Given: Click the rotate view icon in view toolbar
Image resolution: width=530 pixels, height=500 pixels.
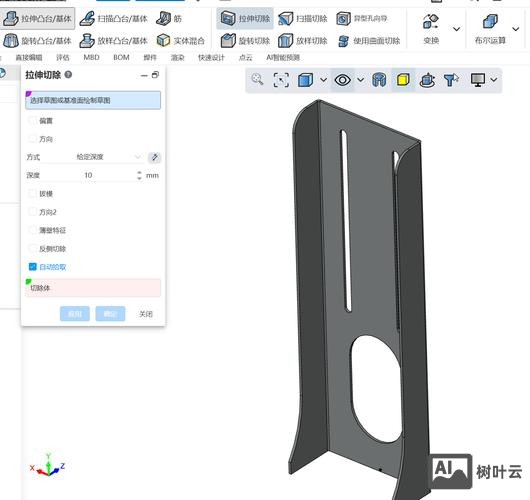Looking at the screenshot, I should [x=427, y=80].
